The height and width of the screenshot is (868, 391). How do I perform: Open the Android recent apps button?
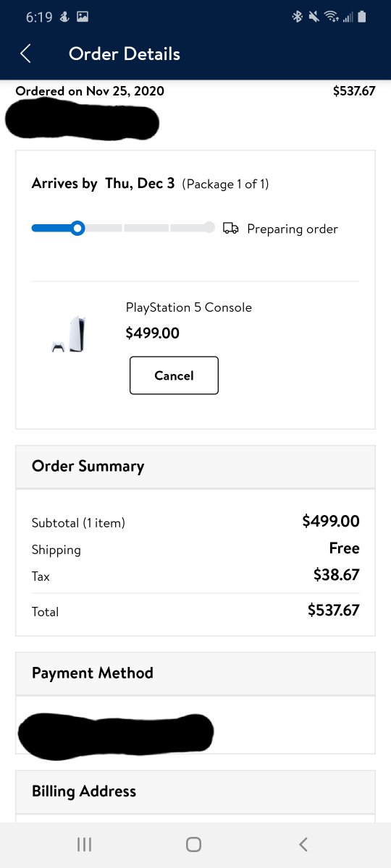point(84,844)
